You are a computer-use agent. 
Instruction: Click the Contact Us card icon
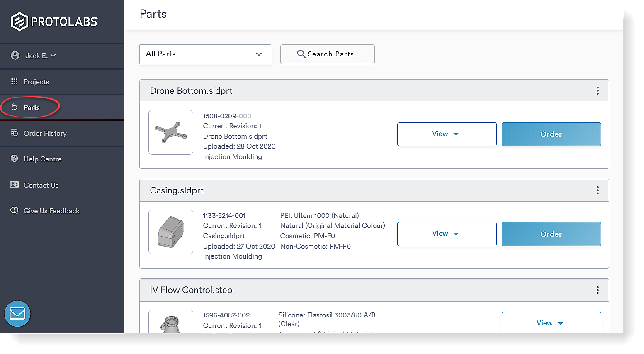14,185
